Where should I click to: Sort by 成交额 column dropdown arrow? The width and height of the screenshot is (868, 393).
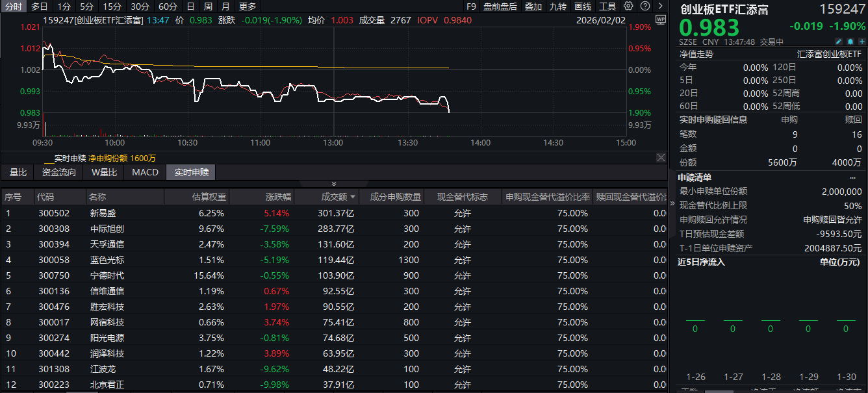point(353,197)
